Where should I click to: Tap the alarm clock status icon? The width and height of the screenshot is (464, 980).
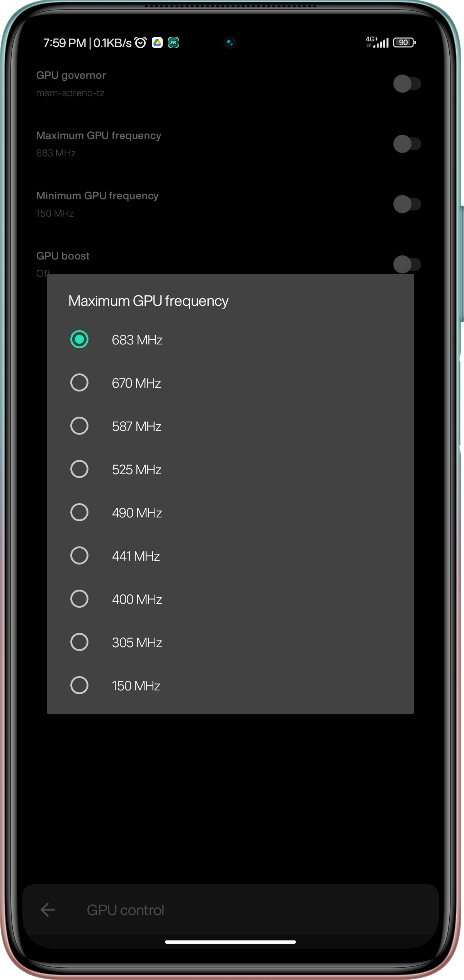(141, 42)
